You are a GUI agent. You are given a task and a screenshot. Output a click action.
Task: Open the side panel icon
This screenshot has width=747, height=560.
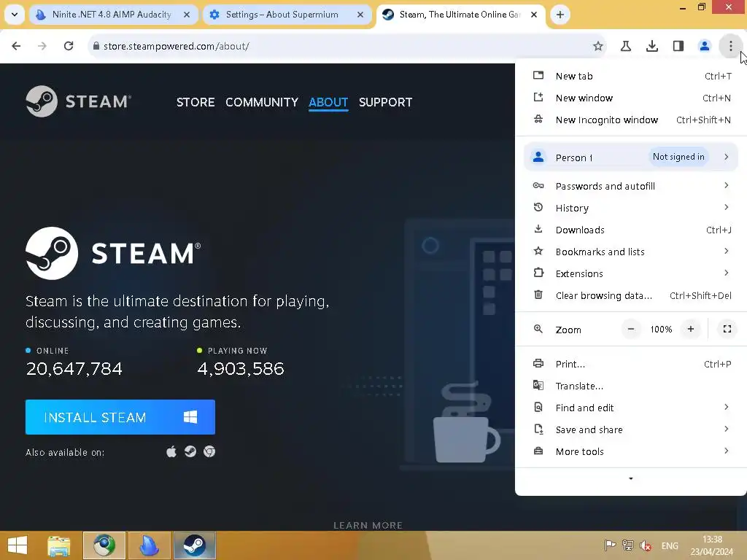(678, 46)
